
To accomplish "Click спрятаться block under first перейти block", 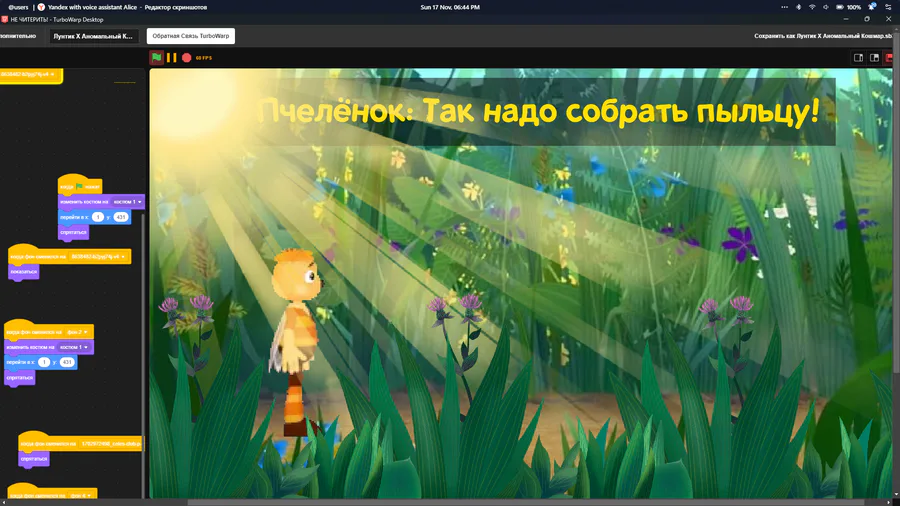I will (73, 232).
